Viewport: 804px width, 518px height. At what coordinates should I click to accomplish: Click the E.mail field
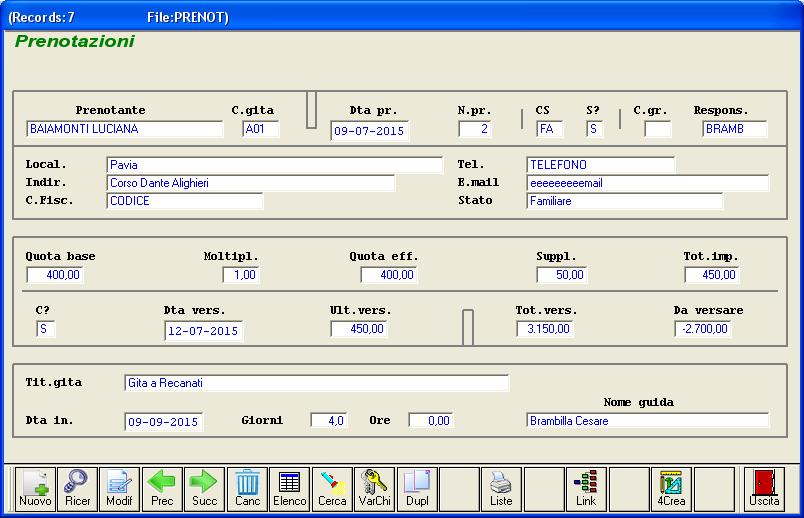pos(648,183)
